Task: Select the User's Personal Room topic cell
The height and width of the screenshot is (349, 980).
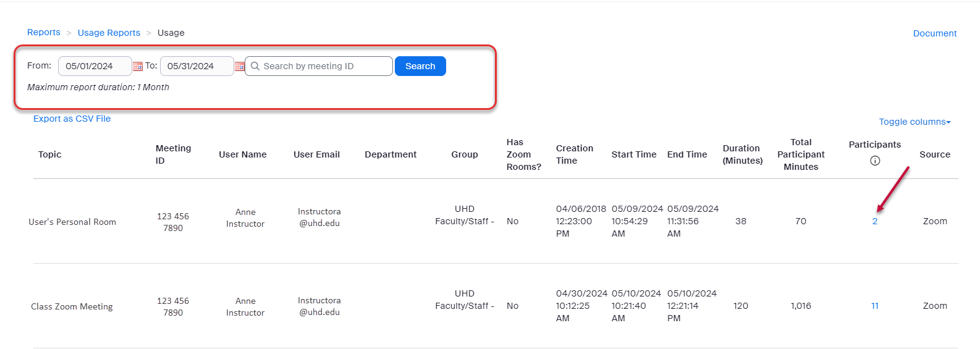Action: [72, 222]
